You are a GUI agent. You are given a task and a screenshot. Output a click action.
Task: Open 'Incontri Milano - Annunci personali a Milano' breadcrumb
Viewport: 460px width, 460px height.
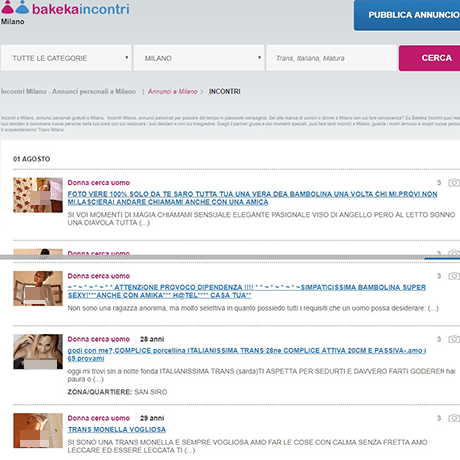point(68,91)
